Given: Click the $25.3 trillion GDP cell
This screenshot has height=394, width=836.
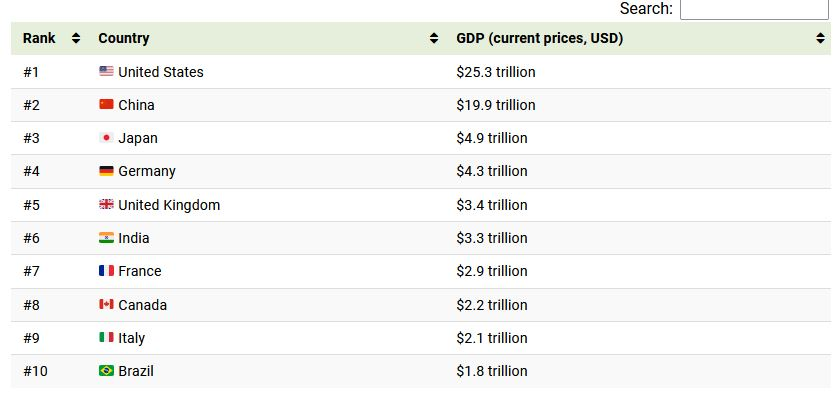Looking at the screenshot, I should pyautogui.click(x=496, y=72).
